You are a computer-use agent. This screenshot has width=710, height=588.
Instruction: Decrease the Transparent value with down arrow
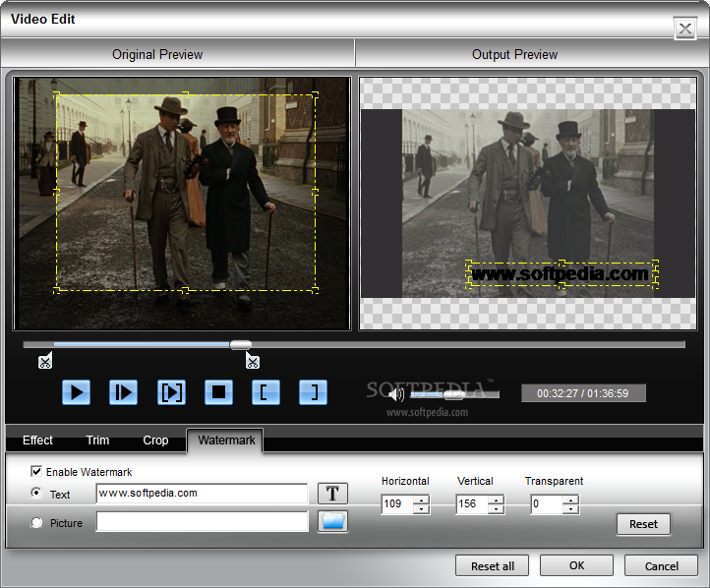click(x=570, y=508)
